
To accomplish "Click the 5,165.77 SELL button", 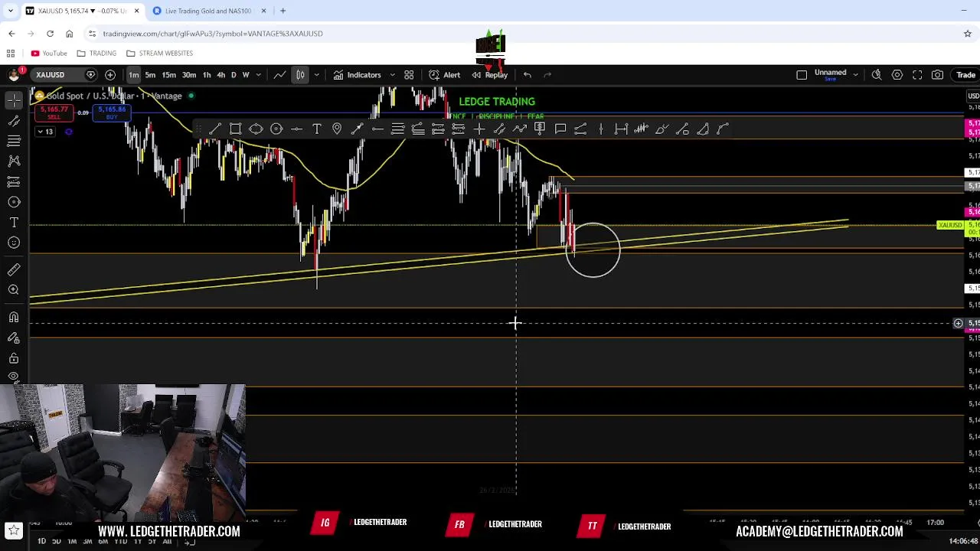I will [54, 112].
